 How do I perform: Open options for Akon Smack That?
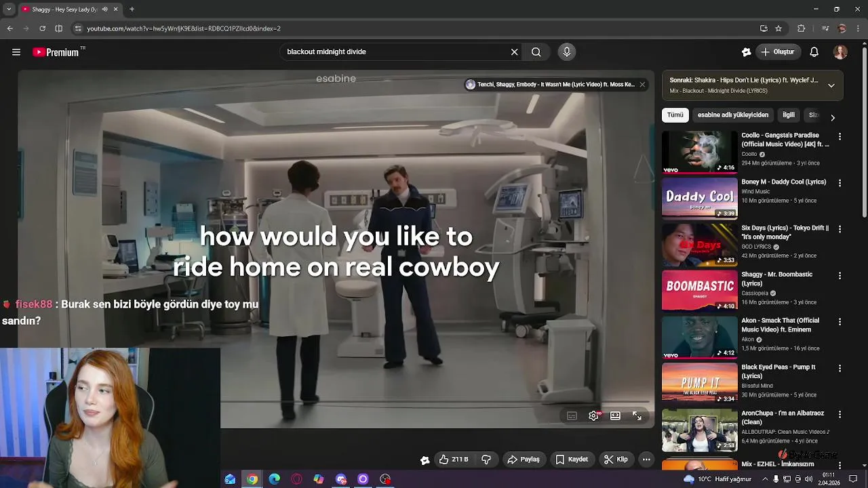840,322
